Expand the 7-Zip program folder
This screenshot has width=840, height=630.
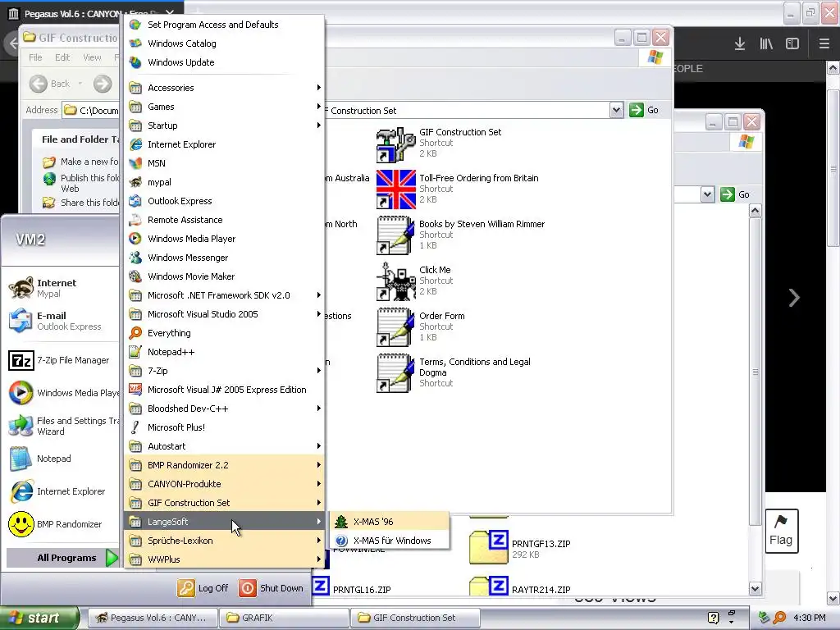pos(224,371)
